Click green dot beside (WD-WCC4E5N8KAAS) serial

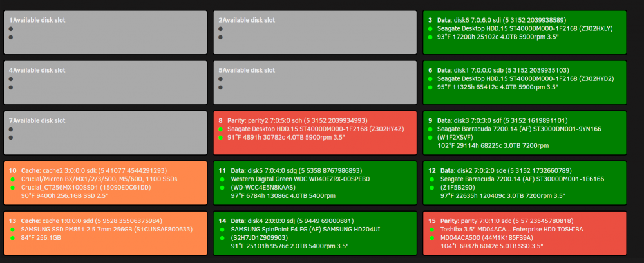pyautogui.click(x=222, y=188)
